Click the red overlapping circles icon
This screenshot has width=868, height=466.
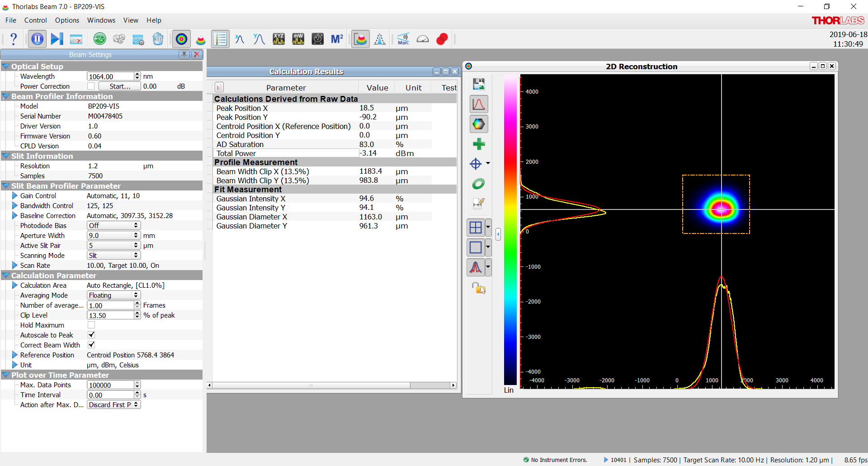pyautogui.click(x=442, y=39)
